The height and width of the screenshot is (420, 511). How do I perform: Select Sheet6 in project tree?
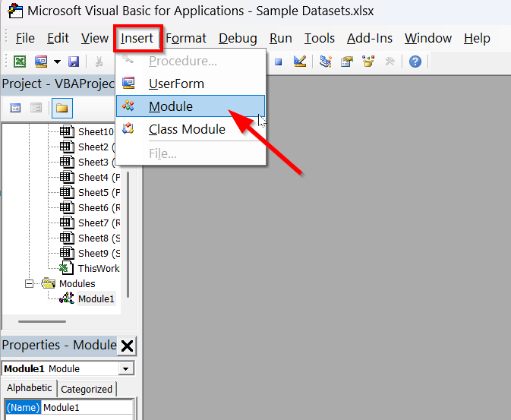(x=99, y=207)
